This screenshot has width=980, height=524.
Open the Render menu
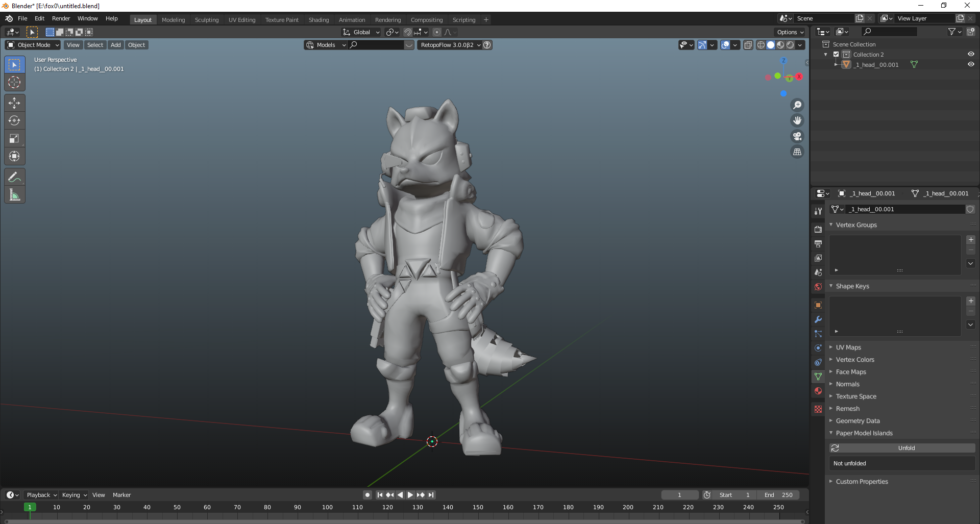click(x=61, y=18)
